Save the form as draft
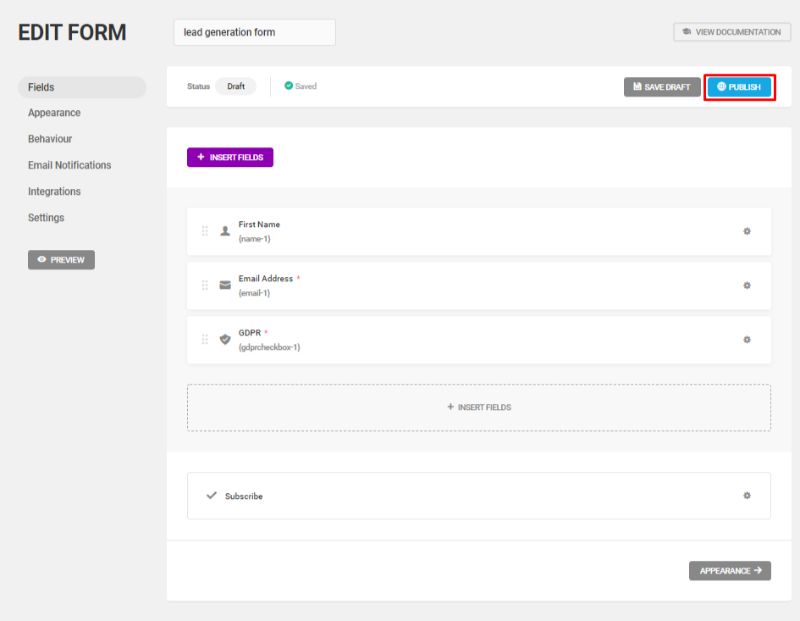Image resolution: width=800 pixels, height=621 pixels. (x=662, y=87)
